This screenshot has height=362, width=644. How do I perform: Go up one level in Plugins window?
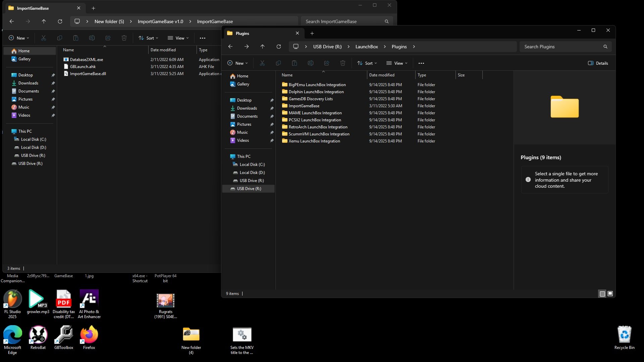coord(263,47)
